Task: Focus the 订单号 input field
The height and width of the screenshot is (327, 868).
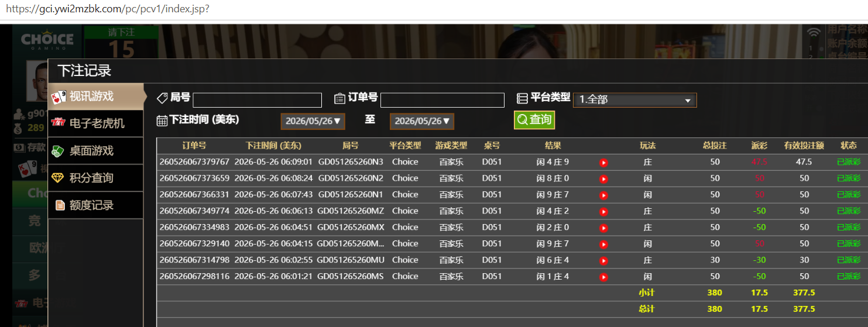Action: (x=442, y=100)
